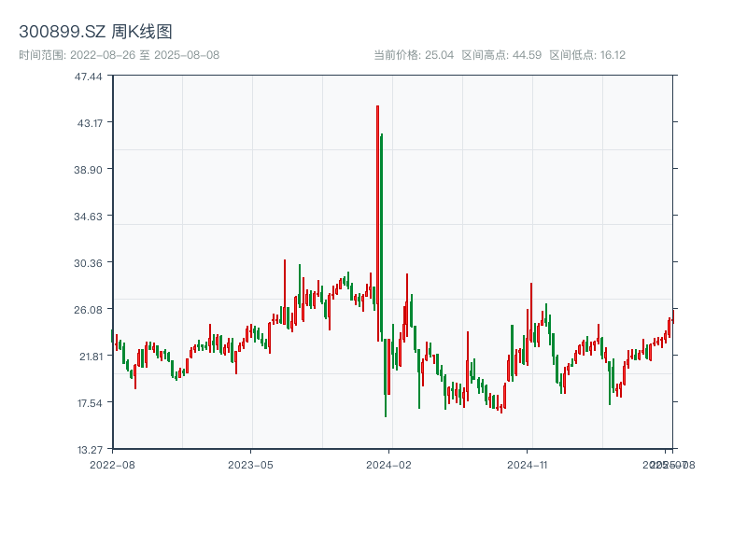This screenshot has width=747, height=560.
Task: Click the y-axis value 47.44
Action: (88, 77)
